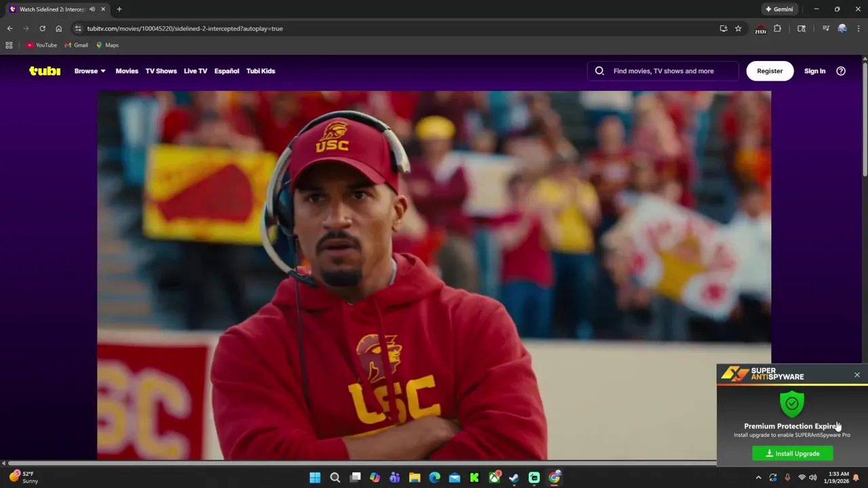Launch Microsoft Edge from taskbar
Screen dimensions: 868x488
(x=435, y=478)
